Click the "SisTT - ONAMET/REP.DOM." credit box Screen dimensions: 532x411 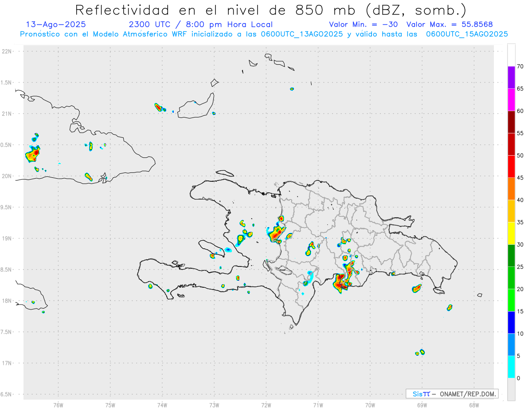click(452, 394)
